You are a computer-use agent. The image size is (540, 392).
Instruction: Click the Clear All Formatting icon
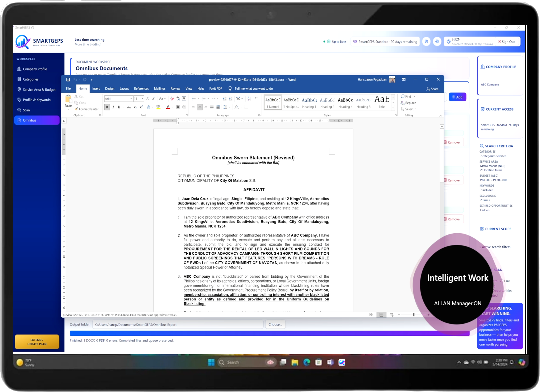click(x=172, y=99)
